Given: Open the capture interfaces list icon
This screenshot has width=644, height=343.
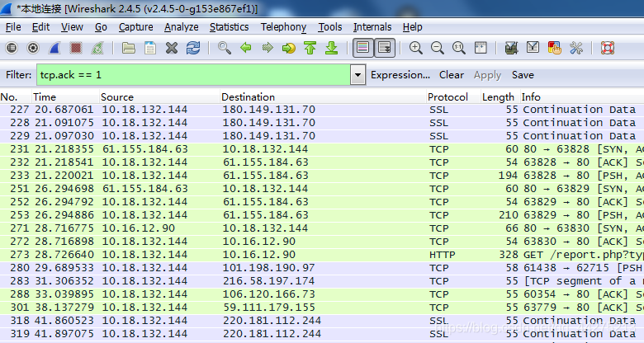Looking at the screenshot, I should pos(12,48).
